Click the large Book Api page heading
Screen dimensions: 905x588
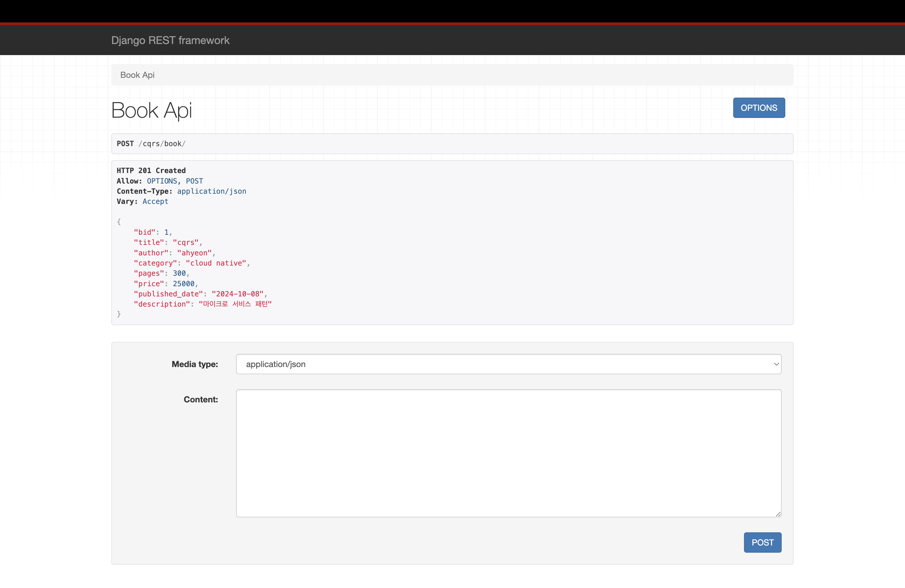[x=151, y=110]
